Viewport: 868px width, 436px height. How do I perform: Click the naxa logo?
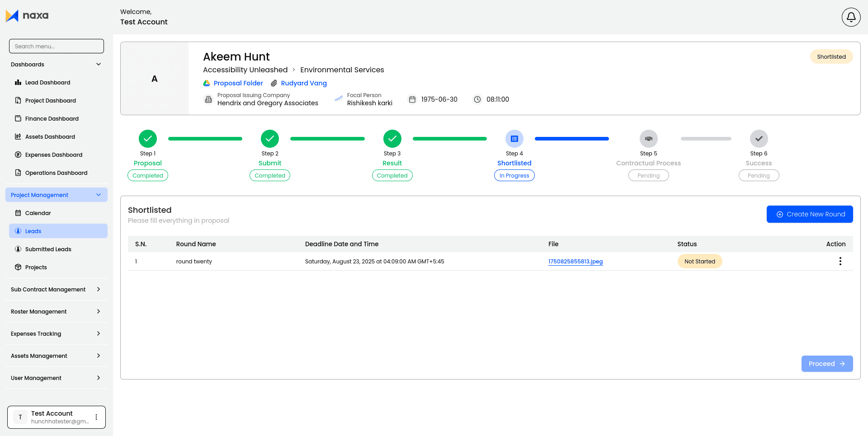27,15
